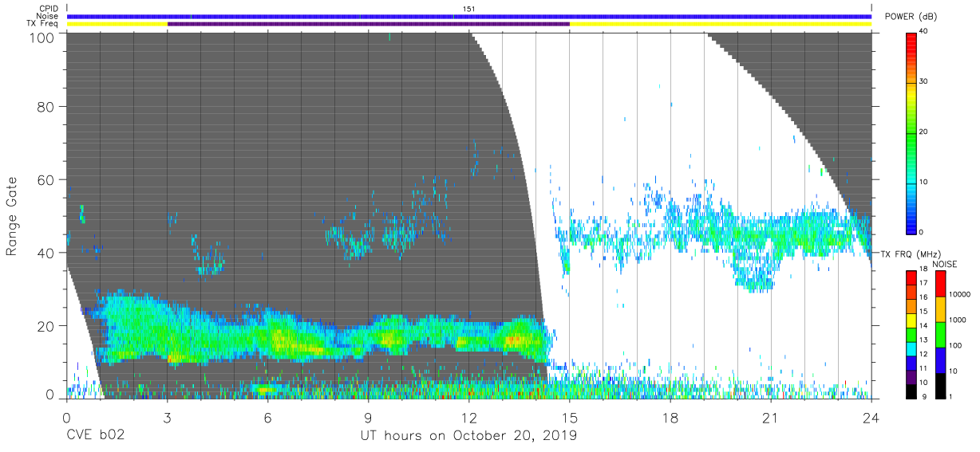Click the 3 hour tick on time axis
The width and height of the screenshot is (980, 452).
coord(167,417)
